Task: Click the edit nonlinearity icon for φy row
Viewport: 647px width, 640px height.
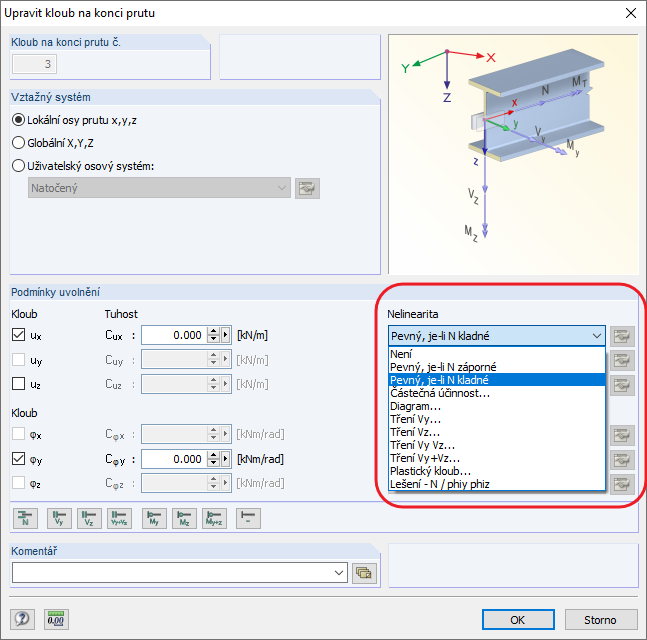Action: coord(622,459)
